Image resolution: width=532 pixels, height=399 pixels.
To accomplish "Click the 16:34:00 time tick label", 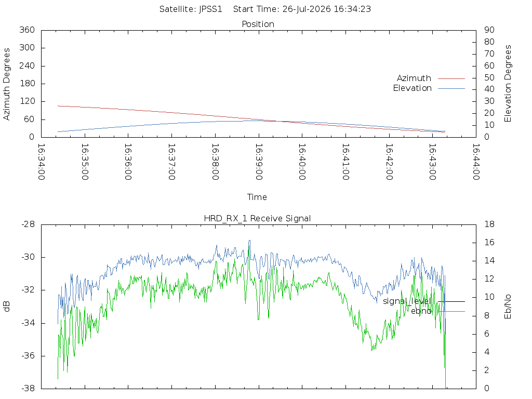I will point(42,162).
